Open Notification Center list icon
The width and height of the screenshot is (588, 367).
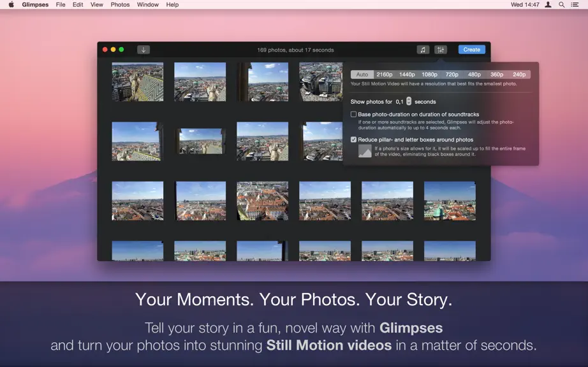(x=575, y=4)
